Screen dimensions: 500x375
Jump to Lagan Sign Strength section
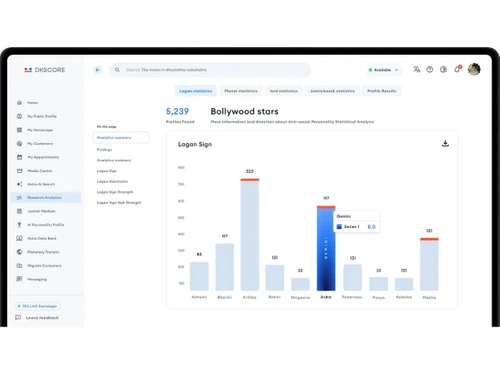click(115, 192)
